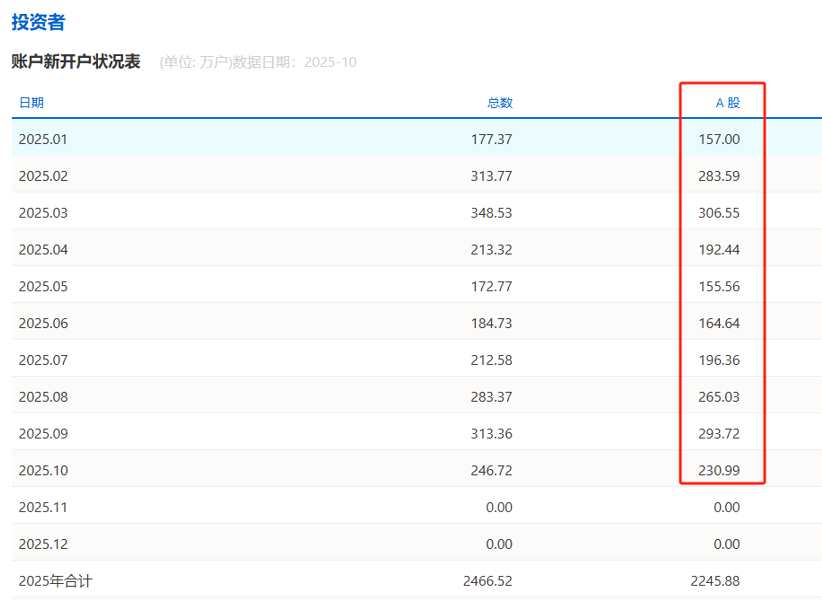Viewport: 822px width, 600px height.
Task: Click total value 177.37
Action: (491, 139)
